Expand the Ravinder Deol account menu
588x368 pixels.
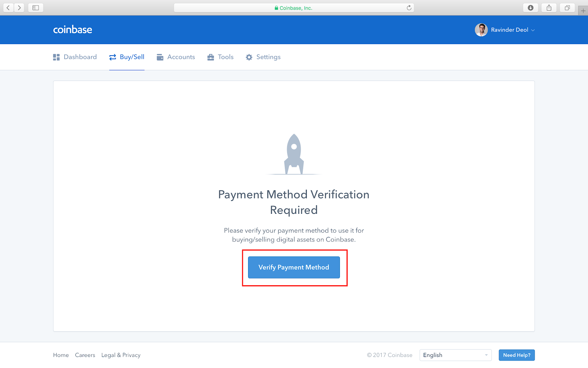513,30
